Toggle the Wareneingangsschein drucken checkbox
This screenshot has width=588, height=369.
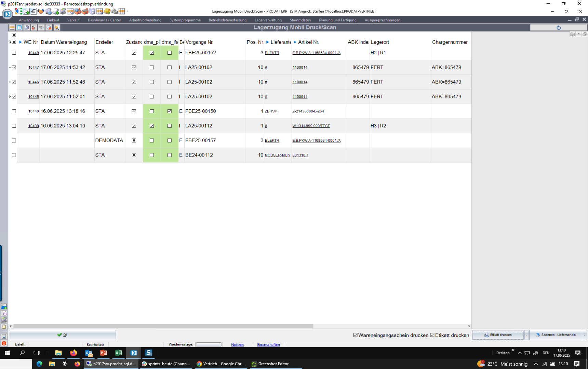(356, 335)
